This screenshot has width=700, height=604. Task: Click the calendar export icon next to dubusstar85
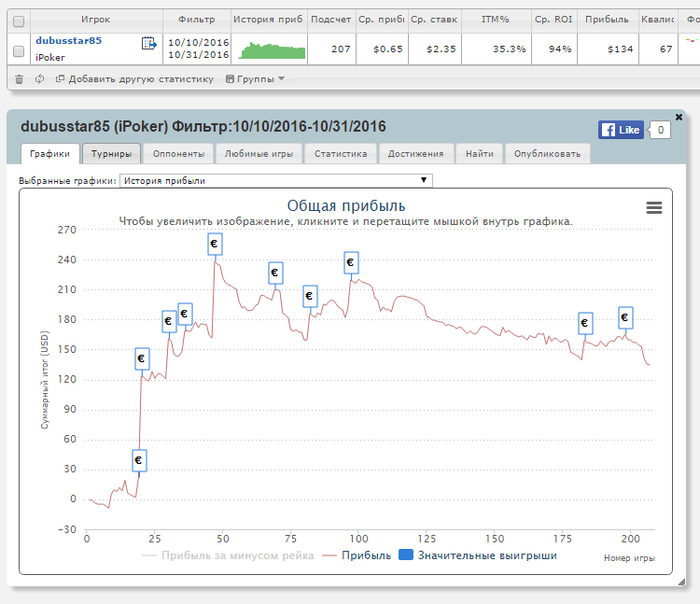149,43
